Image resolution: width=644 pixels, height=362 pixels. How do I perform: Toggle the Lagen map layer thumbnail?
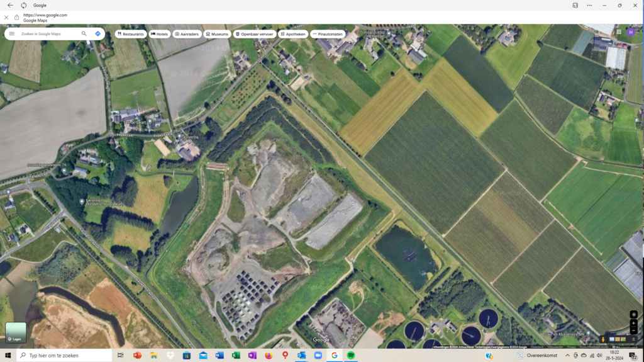click(16, 333)
